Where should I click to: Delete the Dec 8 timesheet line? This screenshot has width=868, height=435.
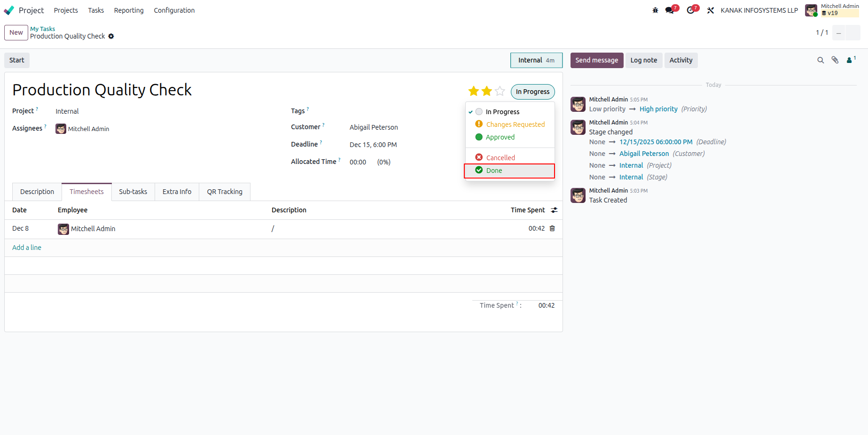[x=552, y=228]
